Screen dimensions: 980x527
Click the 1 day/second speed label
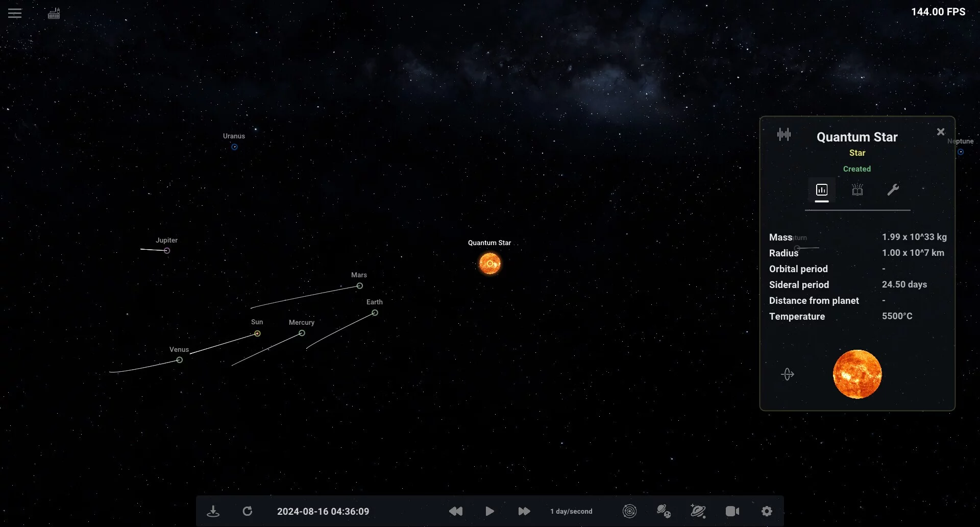coord(571,511)
